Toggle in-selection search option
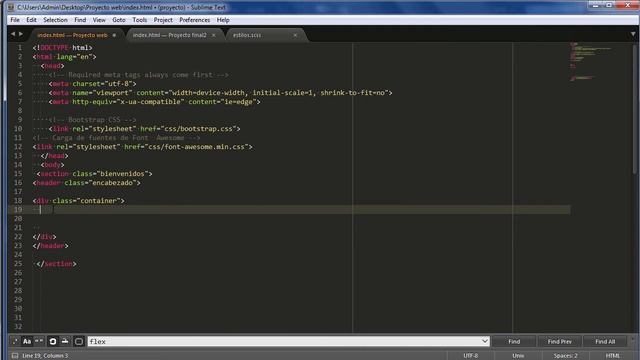 (65, 341)
